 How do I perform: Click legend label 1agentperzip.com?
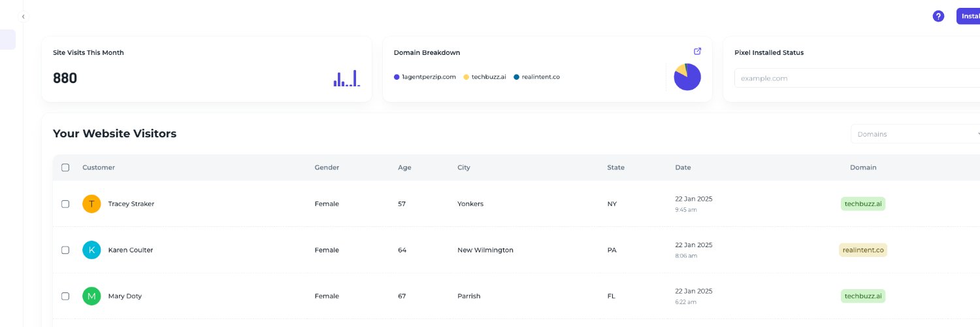(429, 77)
